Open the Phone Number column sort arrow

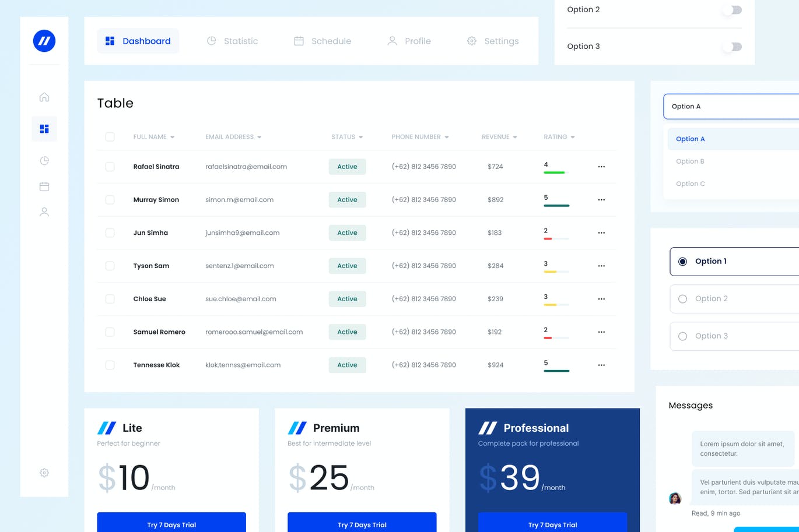point(446,138)
